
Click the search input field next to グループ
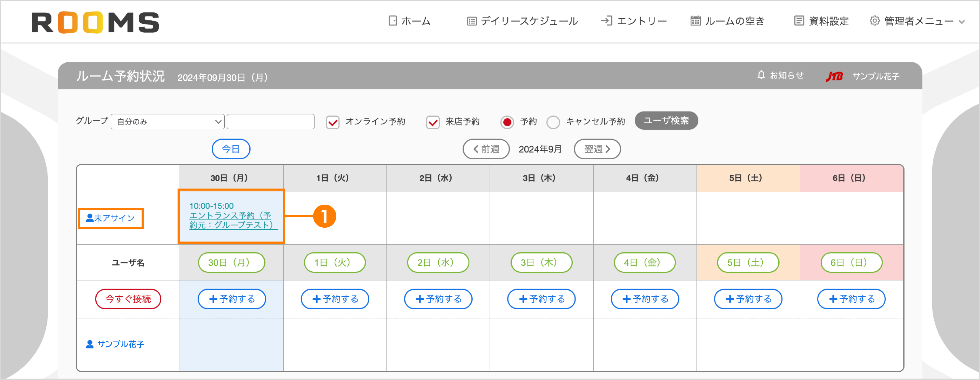click(270, 122)
